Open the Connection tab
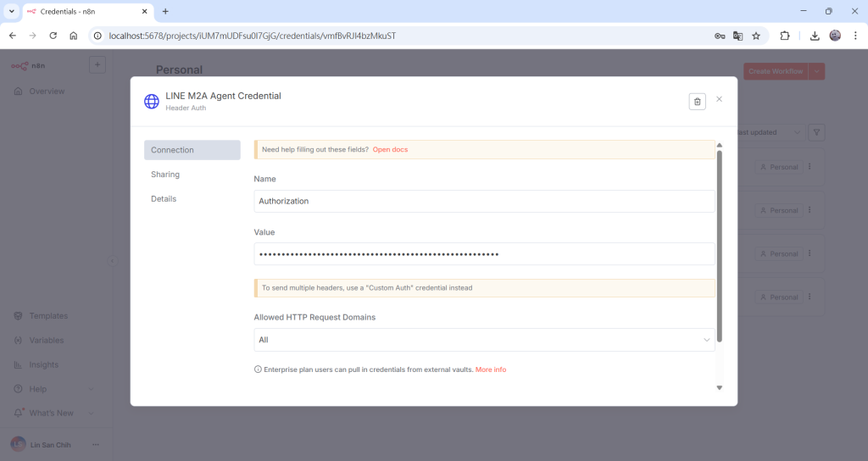 (192, 150)
